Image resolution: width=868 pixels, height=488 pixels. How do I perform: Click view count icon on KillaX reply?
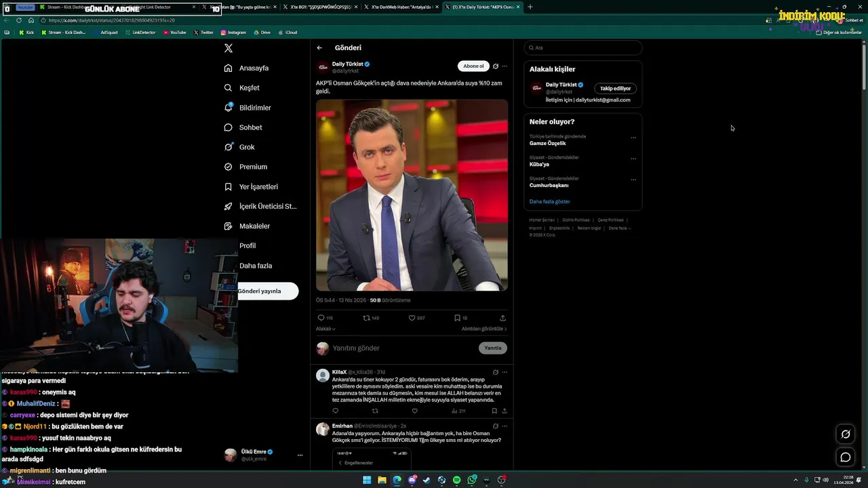click(x=454, y=411)
